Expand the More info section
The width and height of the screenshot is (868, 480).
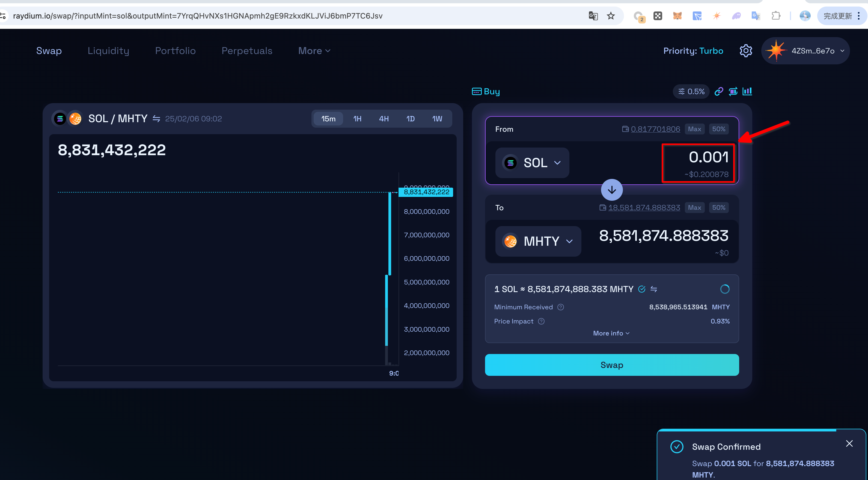(611, 333)
